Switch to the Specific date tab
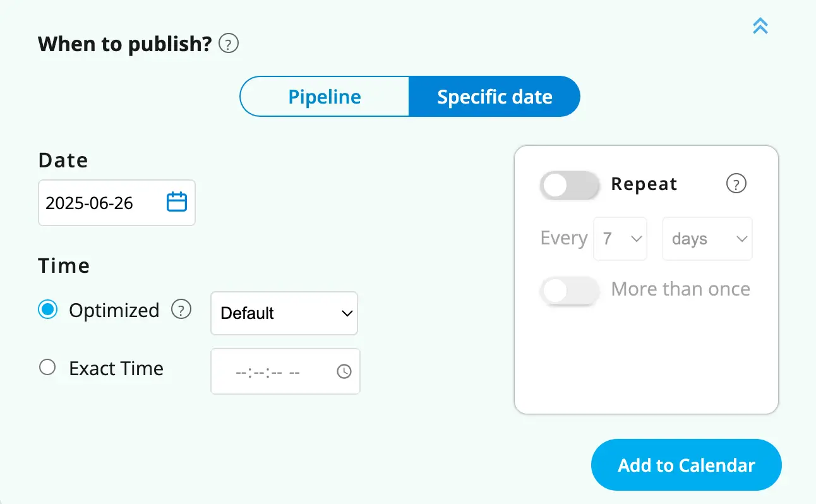 tap(495, 97)
